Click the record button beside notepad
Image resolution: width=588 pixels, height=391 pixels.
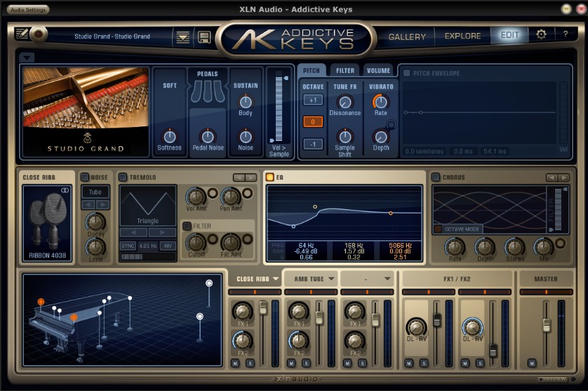click(x=39, y=34)
